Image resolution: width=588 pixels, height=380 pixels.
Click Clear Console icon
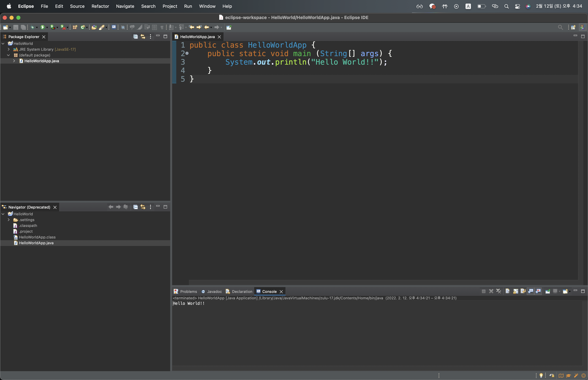[508, 291]
